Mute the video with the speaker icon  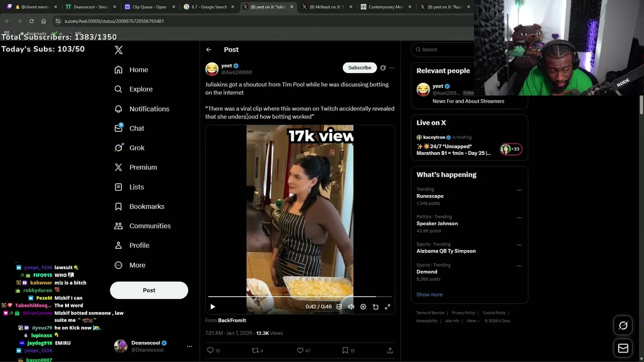click(351, 307)
